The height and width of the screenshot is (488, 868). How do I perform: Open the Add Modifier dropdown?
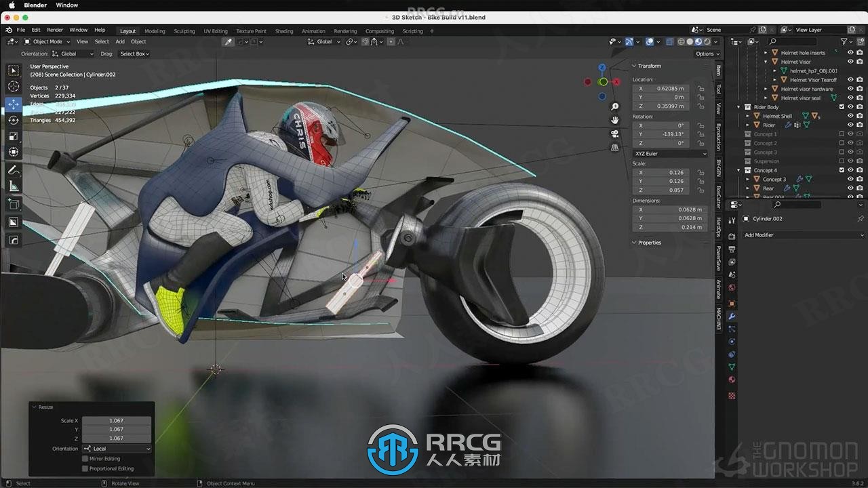[803, 235]
